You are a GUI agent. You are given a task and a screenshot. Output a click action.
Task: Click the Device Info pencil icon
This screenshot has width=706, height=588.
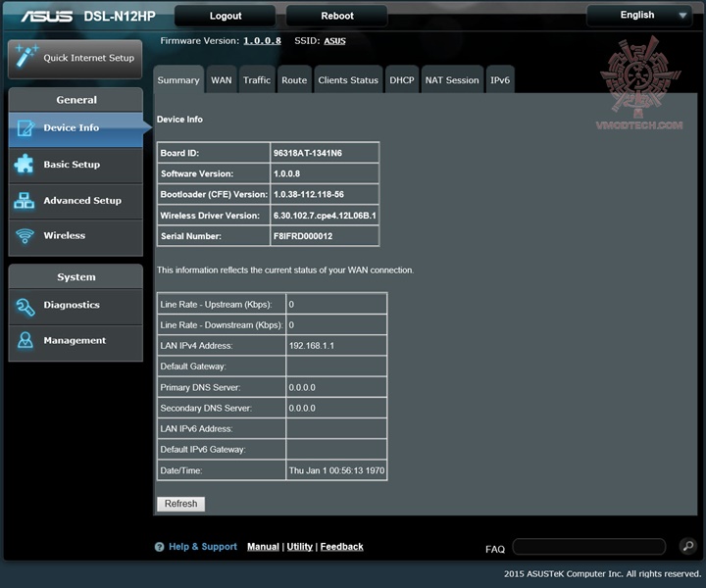tap(25, 128)
